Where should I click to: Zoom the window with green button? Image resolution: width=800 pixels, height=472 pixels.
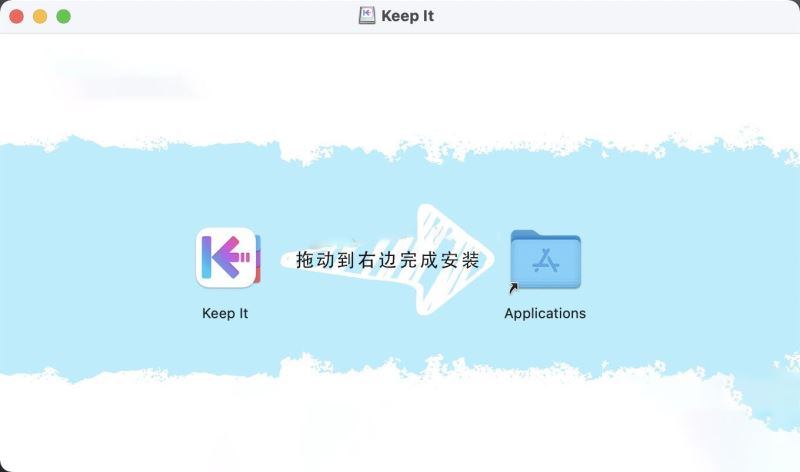click(x=63, y=16)
